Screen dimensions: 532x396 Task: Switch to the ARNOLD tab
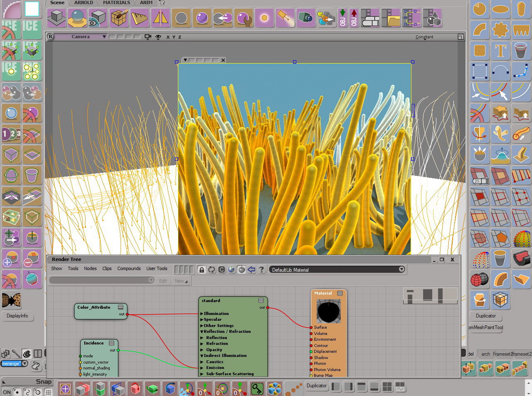[x=84, y=2]
